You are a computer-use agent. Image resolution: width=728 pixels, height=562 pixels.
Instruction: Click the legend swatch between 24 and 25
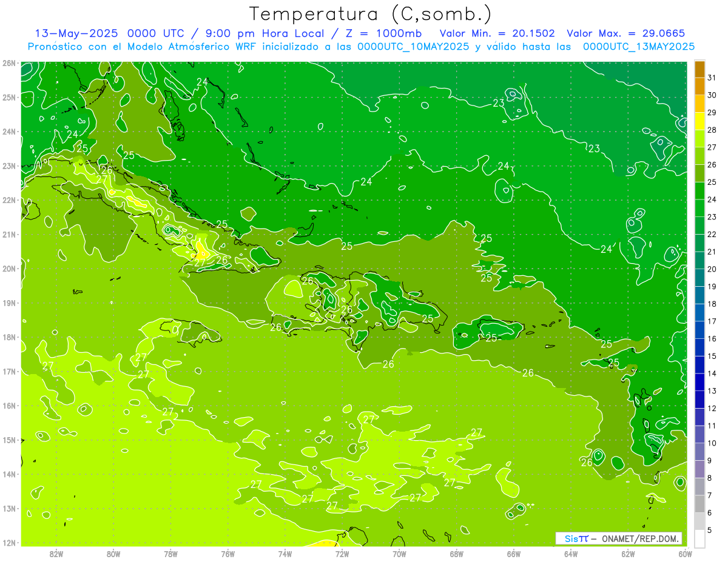699,191
